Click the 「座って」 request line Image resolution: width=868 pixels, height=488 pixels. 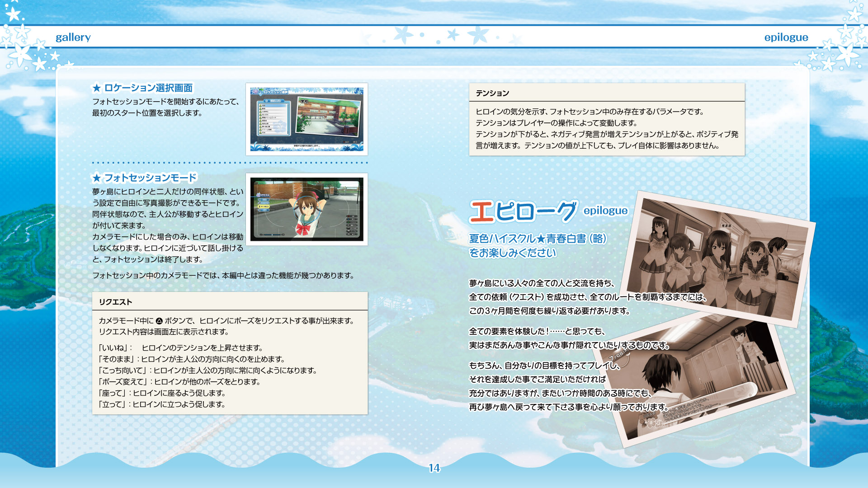click(x=162, y=393)
